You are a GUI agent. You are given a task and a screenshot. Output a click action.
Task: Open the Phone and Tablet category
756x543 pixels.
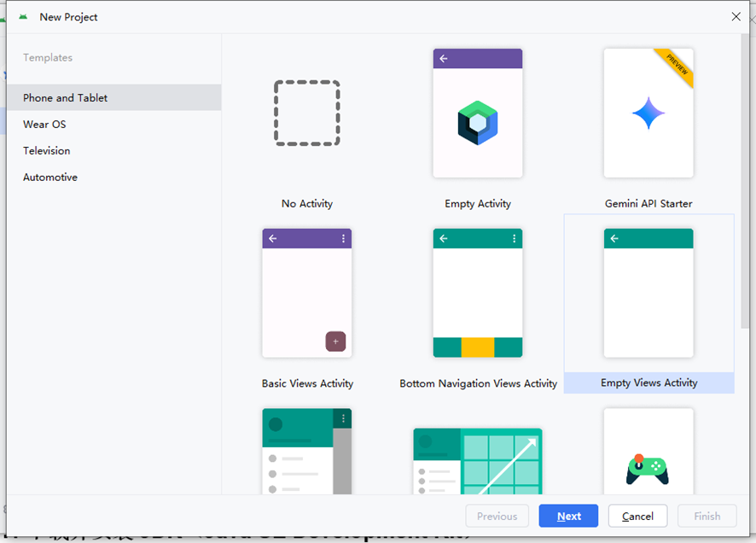click(x=113, y=98)
